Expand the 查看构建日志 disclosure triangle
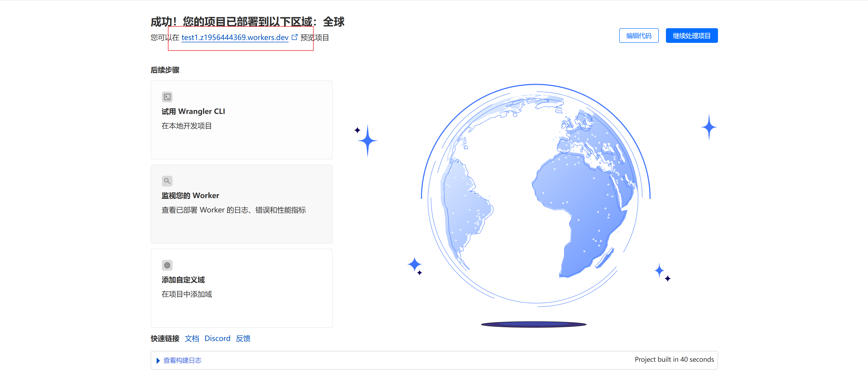This screenshot has height=391, width=868. [x=158, y=361]
